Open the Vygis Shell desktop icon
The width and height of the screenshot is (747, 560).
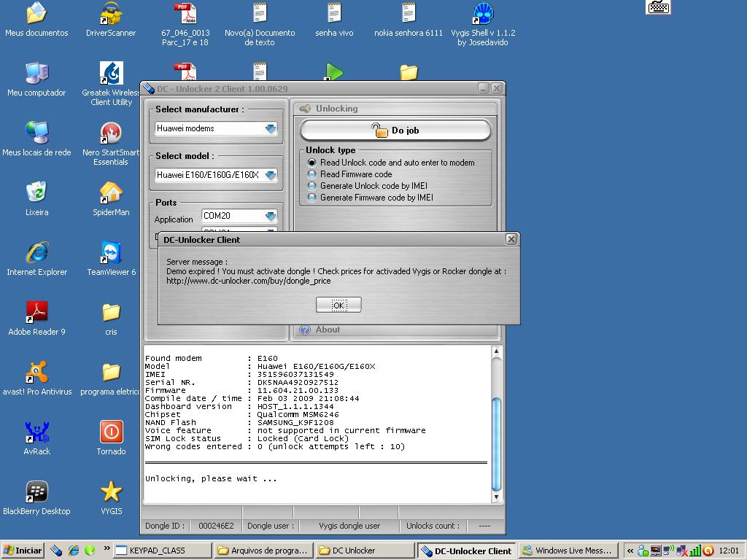click(482, 15)
